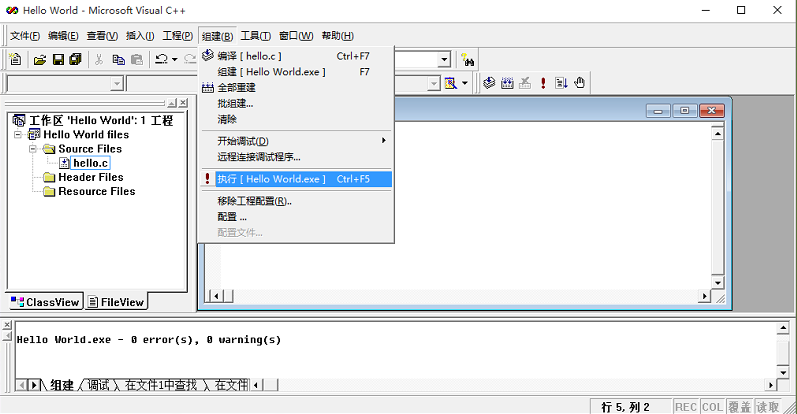
Task: Choose 执行 [Hello World.exe] menu entry
Action: point(296,179)
